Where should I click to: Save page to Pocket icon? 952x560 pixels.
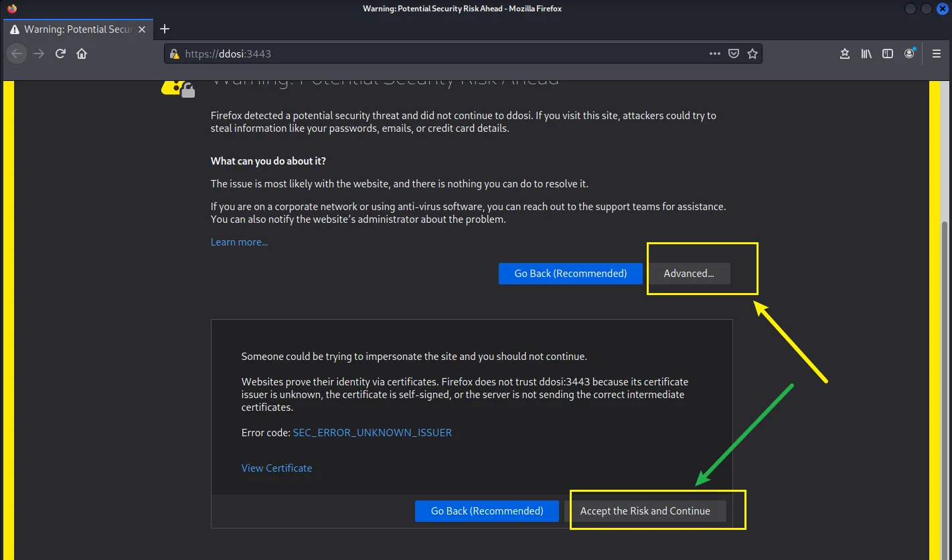tap(734, 54)
